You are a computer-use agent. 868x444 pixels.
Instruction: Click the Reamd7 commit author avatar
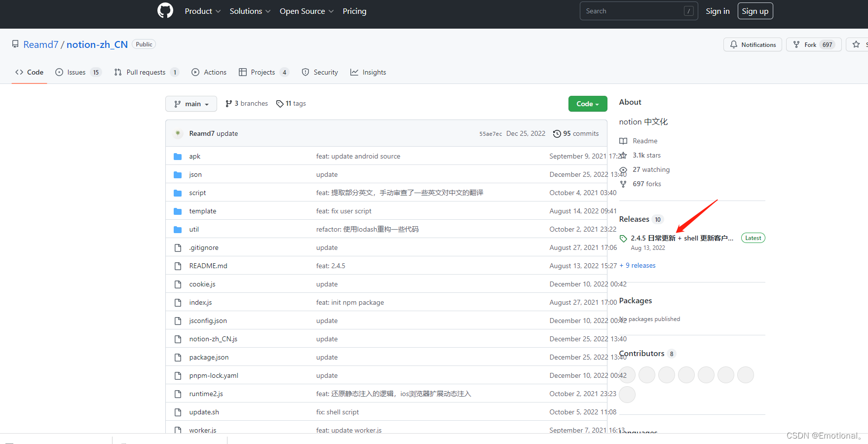(178, 133)
